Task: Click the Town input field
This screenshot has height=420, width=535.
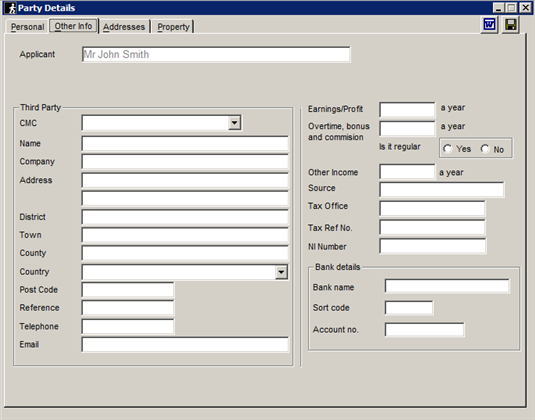Action: click(x=185, y=235)
